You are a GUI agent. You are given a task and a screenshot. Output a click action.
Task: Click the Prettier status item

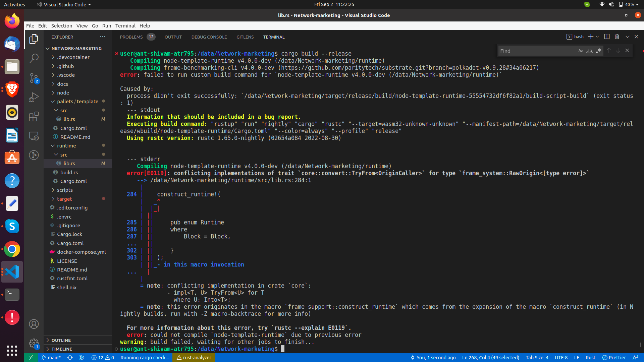pyautogui.click(x=614, y=358)
